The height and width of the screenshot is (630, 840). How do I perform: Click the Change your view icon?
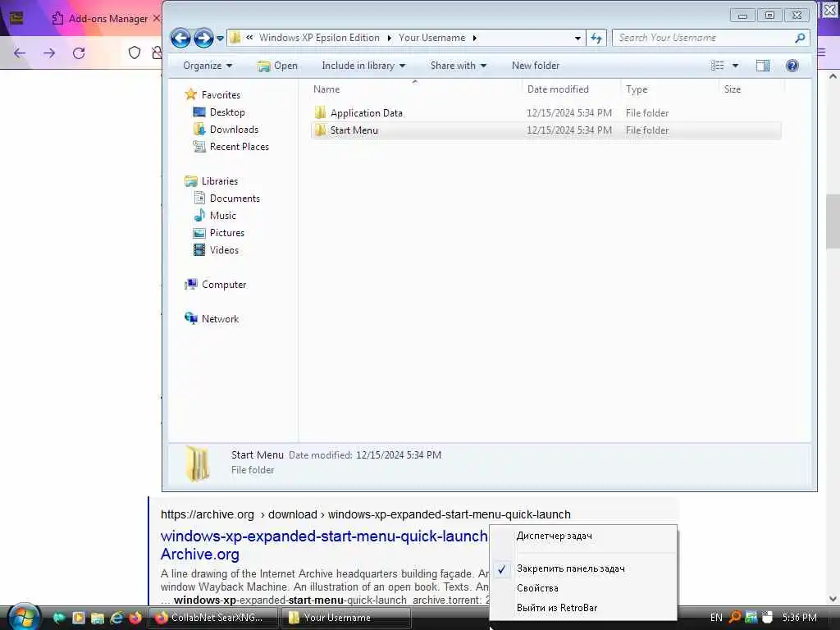(x=717, y=66)
